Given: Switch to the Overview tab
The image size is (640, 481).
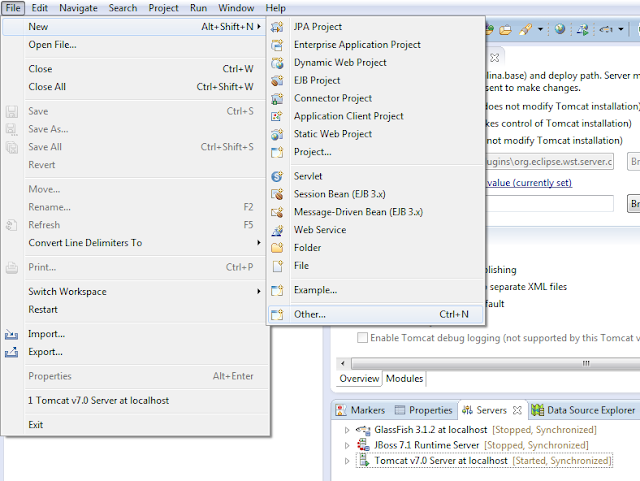Looking at the screenshot, I should 359,379.
